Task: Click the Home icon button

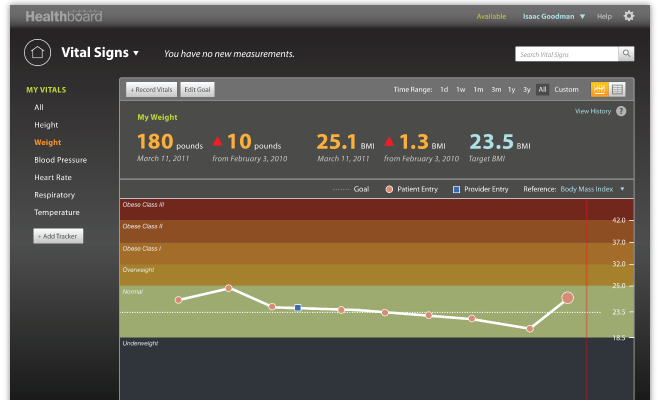Action: tap(36, 52)
